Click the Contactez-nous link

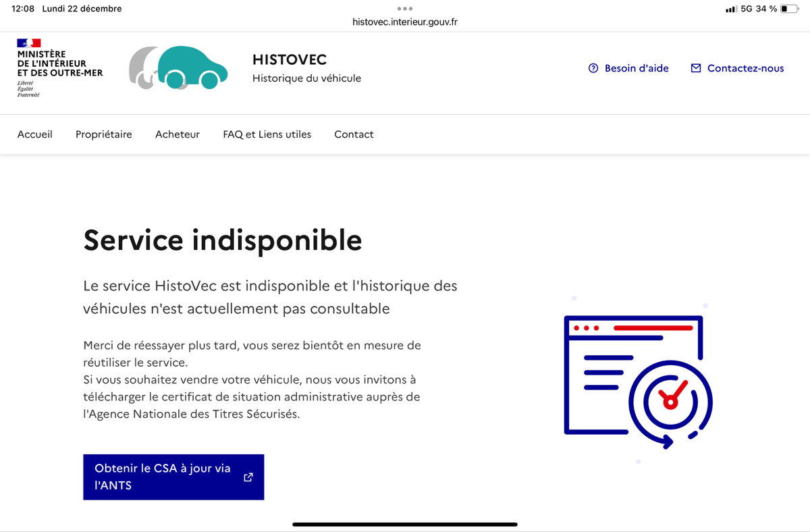pos(745,68)
